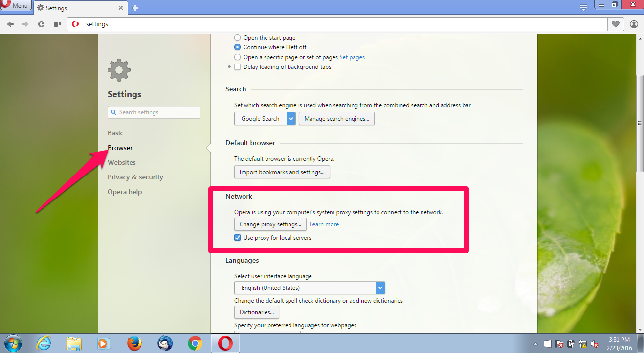Image resolution: width=644 pixels, height=353 pixels.
Task: Click into Search settings field
Action: [x=154, y=112]
